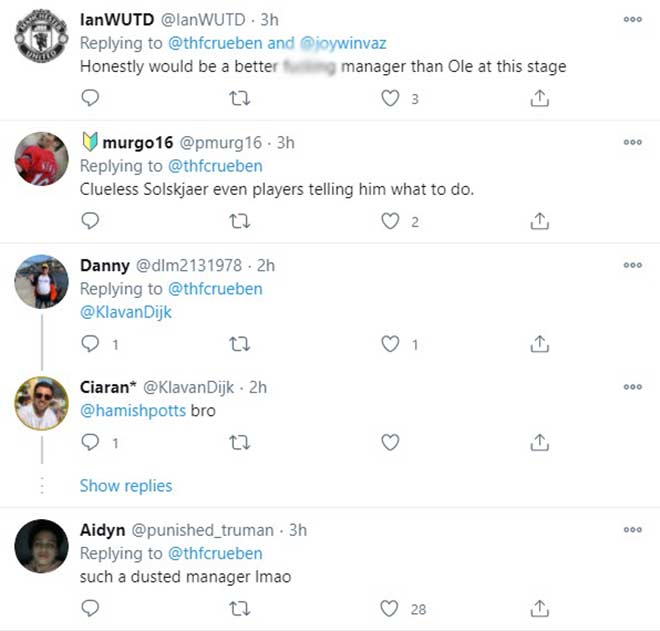Retweet IanWUTD's tweet about Ole
660x631 pixels.
click(240, 98)
